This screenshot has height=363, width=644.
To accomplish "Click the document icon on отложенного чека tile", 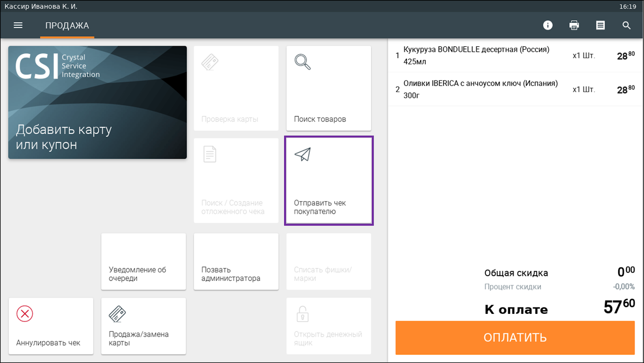I will pyautogui.click(x=210, y=154).
